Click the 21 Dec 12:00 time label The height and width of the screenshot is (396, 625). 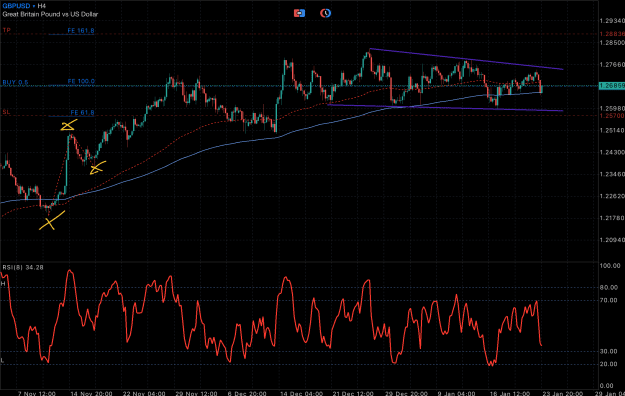tap(354, 393)
